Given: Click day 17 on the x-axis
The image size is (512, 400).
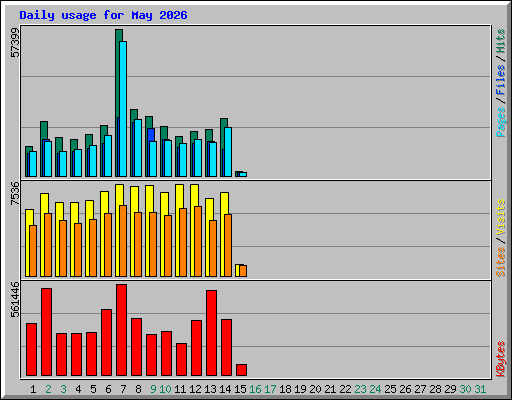Looking at the screenshot, I should click(x=270, y=389).
